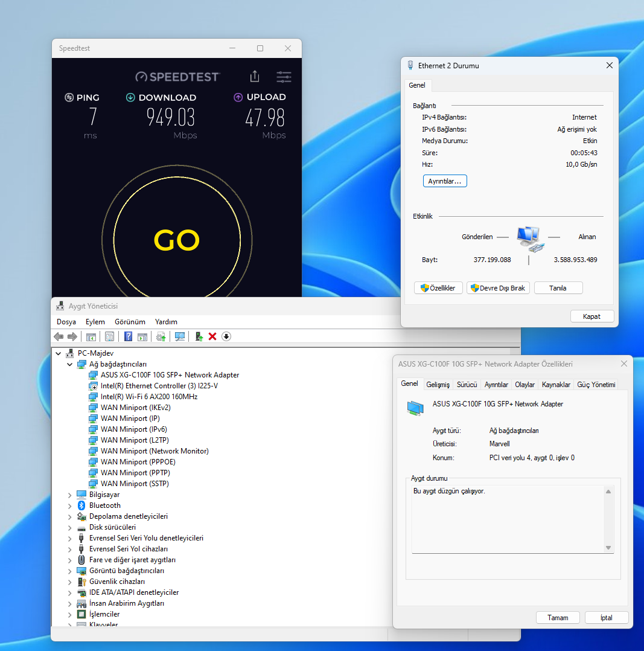The height and width of the screenshot is (651, 644).
Task: Expand Evrensel Seri Yol cihazları
Action: tap(70, 549)
